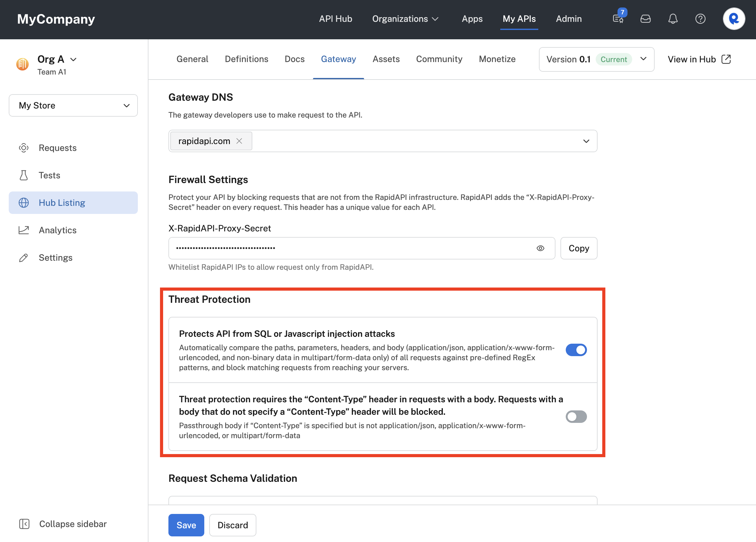This screenshot has width=756, height=542.
Task: Click the Team A1 label
Action: 52,72
